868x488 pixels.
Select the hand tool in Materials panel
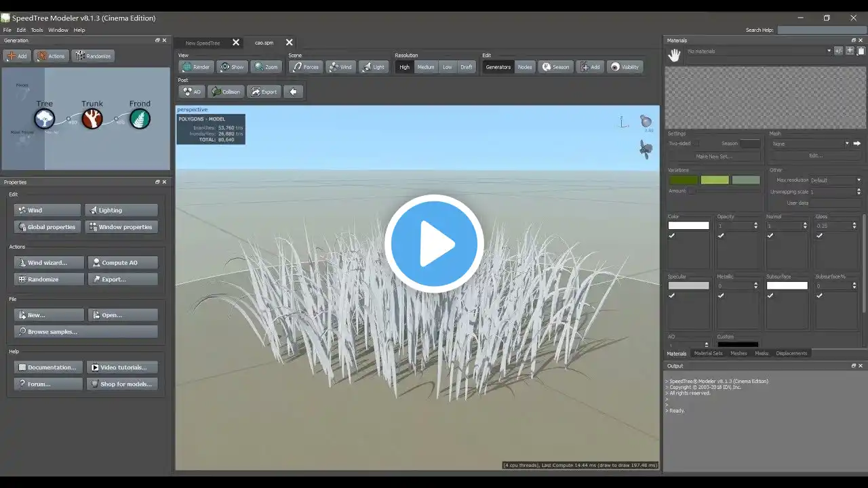click(x=674, y=56)
